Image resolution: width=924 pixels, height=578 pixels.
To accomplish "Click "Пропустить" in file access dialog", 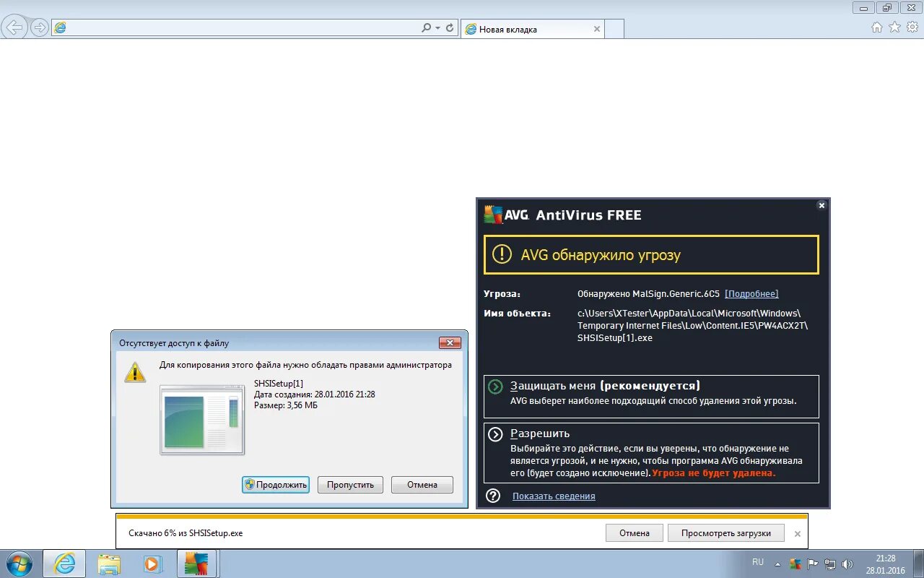I will tap(350, 485).
